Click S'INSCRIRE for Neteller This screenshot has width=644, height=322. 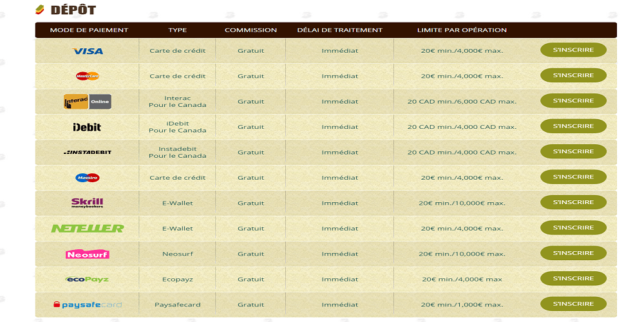tap(573, 227)
